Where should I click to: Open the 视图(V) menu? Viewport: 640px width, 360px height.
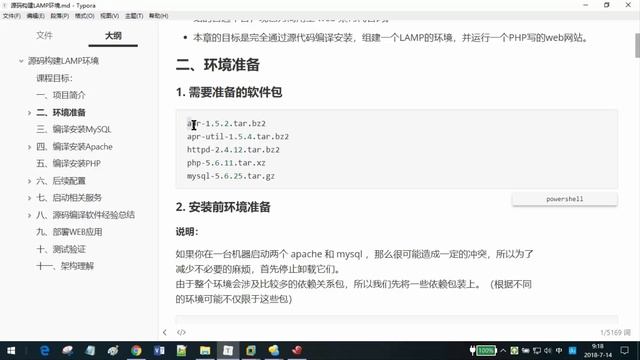109,16
